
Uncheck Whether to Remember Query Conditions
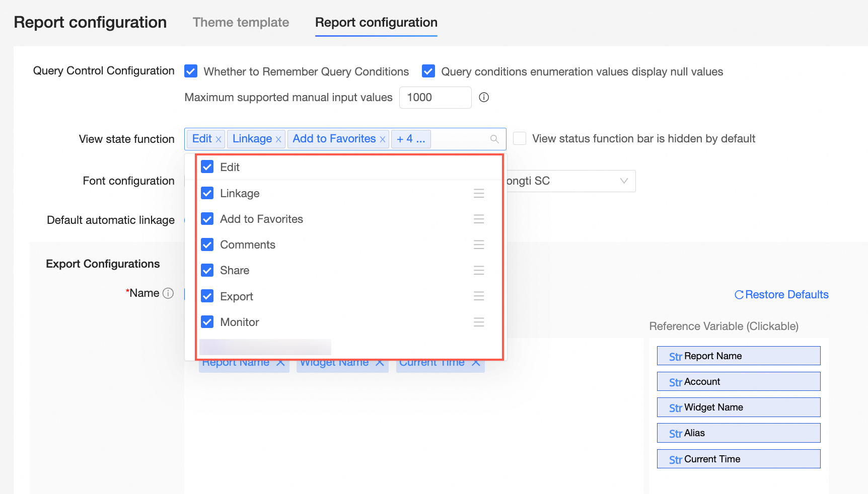[x=191, y=71]
